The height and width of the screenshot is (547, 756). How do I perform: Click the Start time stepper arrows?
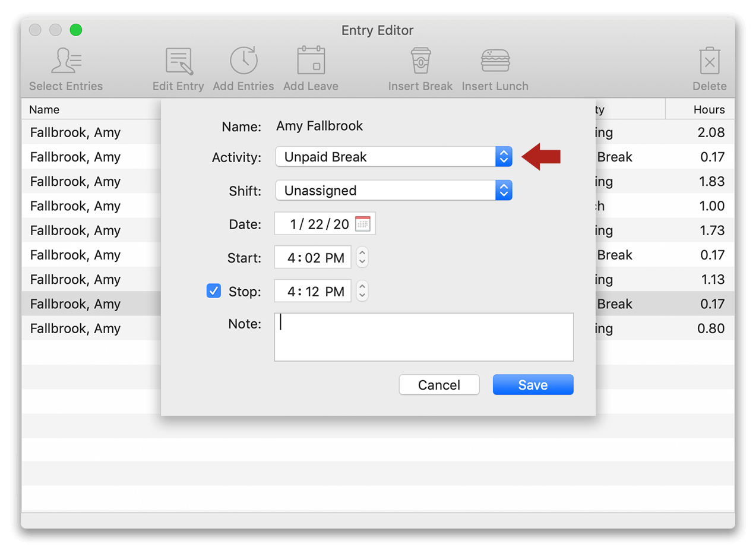coord(362,258)
